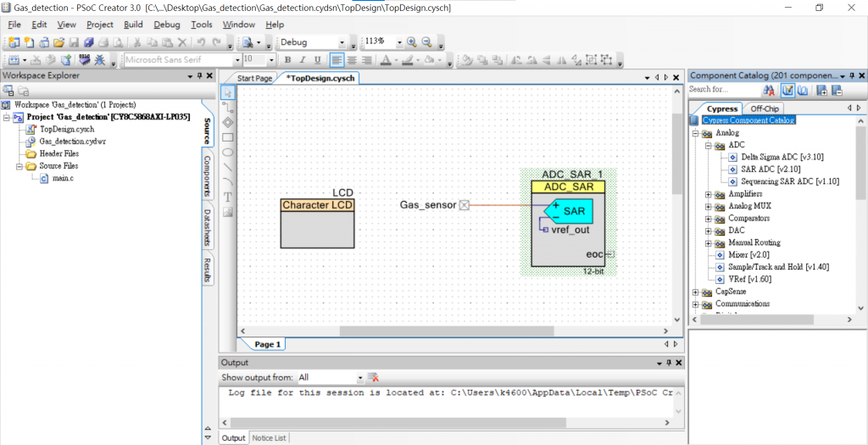The width and height of the screenshot is (868, 445).
Task: Select the Wire drawing tool
Action: click(228, 107)
